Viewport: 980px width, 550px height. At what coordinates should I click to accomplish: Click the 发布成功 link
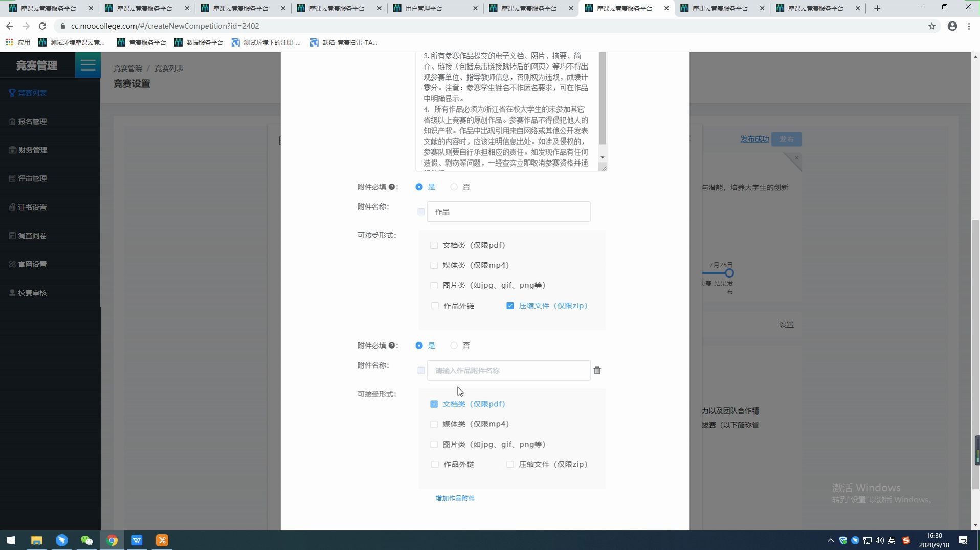tap(754, 139)
